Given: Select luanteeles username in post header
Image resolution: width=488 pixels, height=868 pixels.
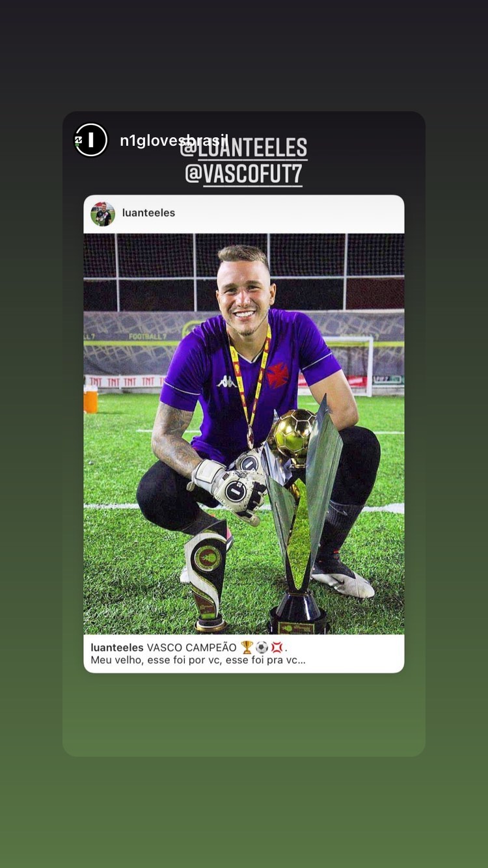Looking at the screenshot, I should pyautogui.click(x=148, y=213).
